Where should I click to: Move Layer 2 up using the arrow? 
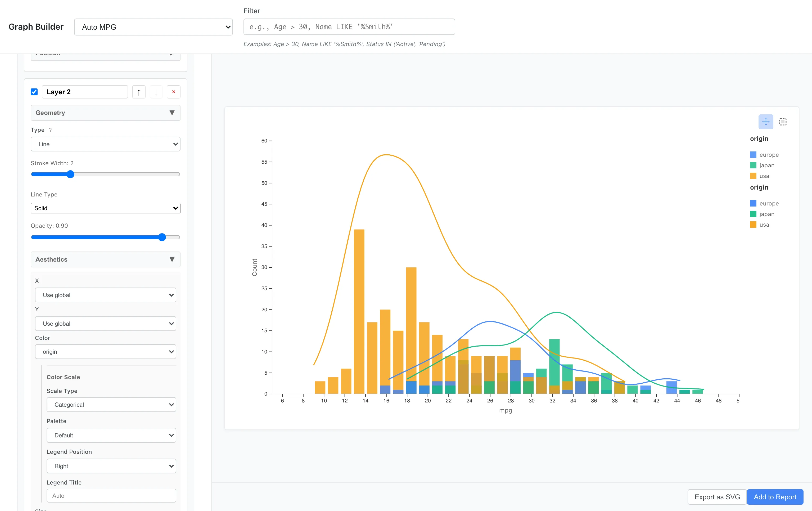(x=139, y=92)
